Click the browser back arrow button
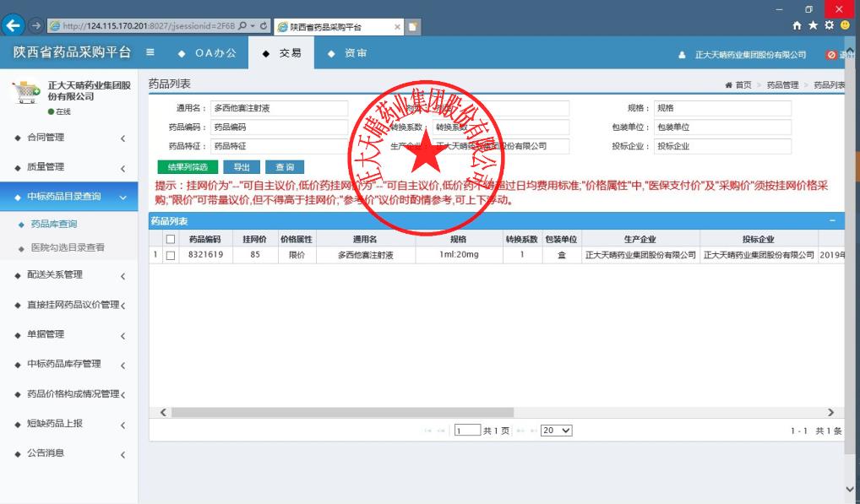Image resolution: width=860 pixels, height=504 pixels. (14, 25)
